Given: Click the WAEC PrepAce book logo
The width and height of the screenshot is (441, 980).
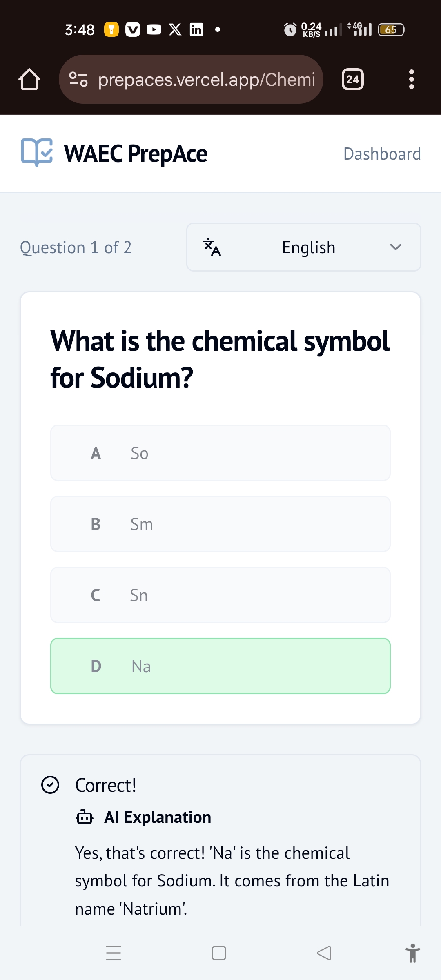Looking at the screenshot, I should click(x=37, y=153).
